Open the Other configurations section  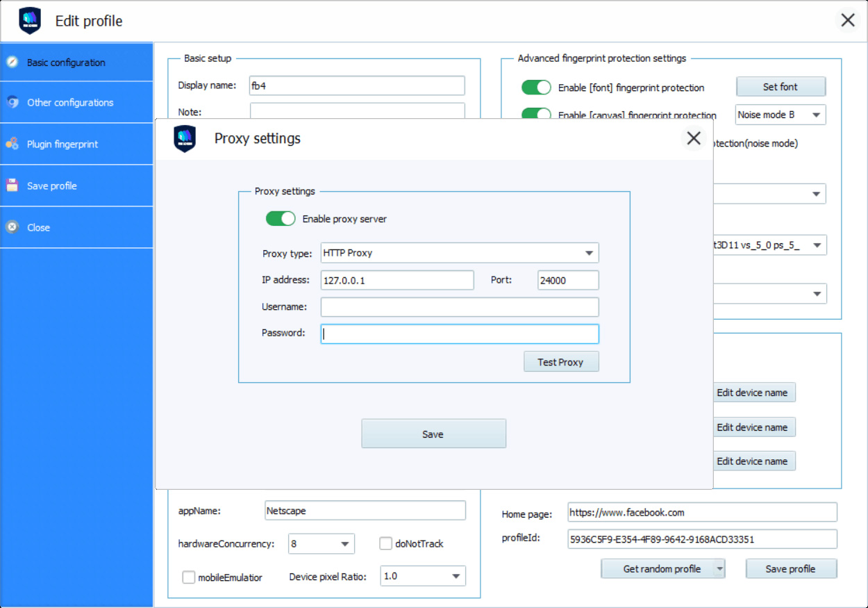76,102
